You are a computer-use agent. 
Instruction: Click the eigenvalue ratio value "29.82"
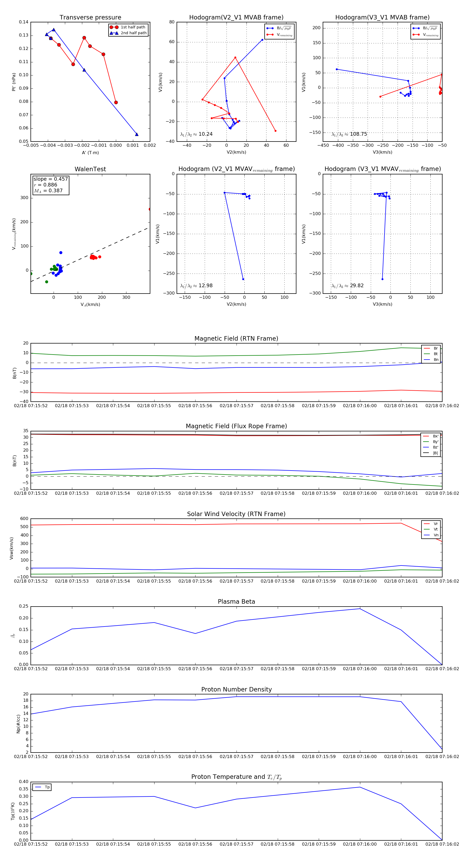(357, 286)
